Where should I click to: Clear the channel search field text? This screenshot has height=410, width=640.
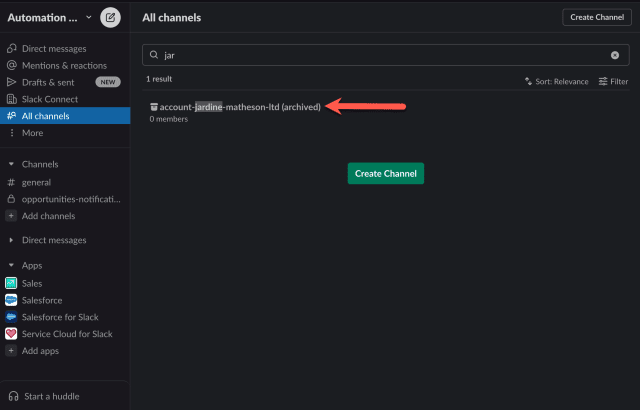tap(615, 55)
